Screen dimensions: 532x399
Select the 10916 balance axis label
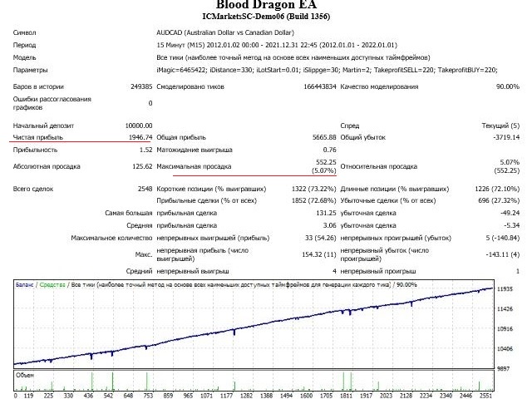click(x=505, y=329)
